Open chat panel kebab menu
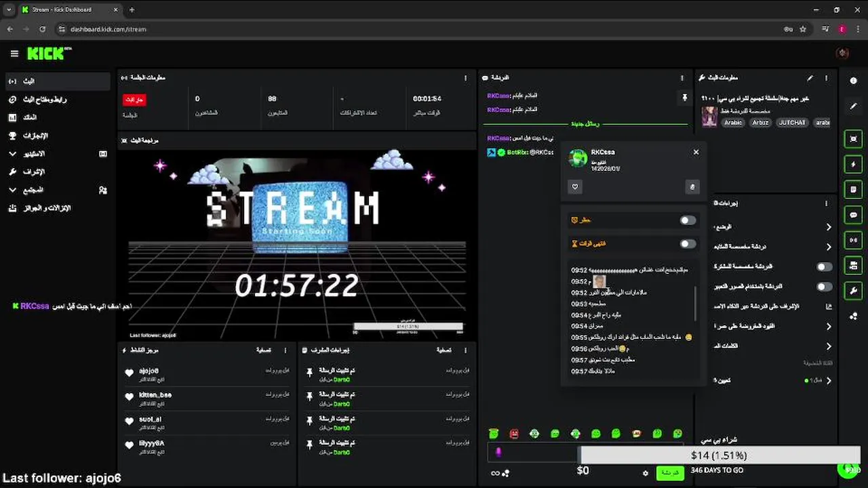The height and width of the screenshot is (488, 868). pyautogui.click(x=682, y=78)
